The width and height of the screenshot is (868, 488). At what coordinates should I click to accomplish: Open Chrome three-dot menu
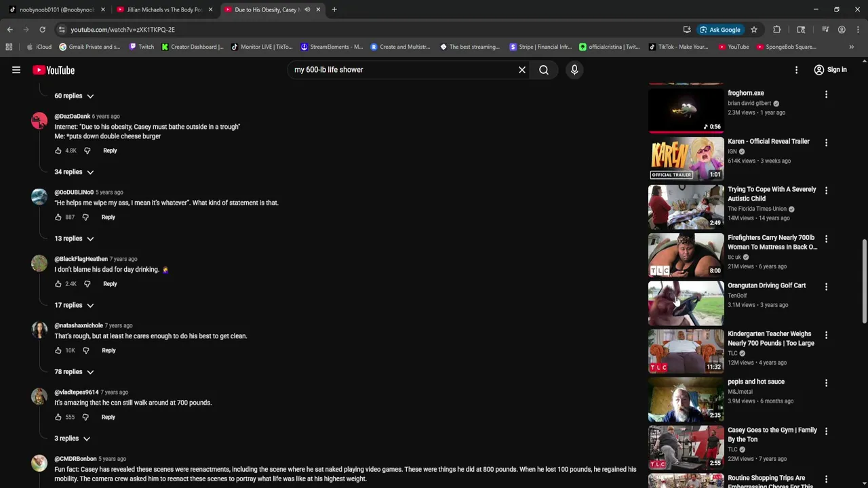[859, 30]
